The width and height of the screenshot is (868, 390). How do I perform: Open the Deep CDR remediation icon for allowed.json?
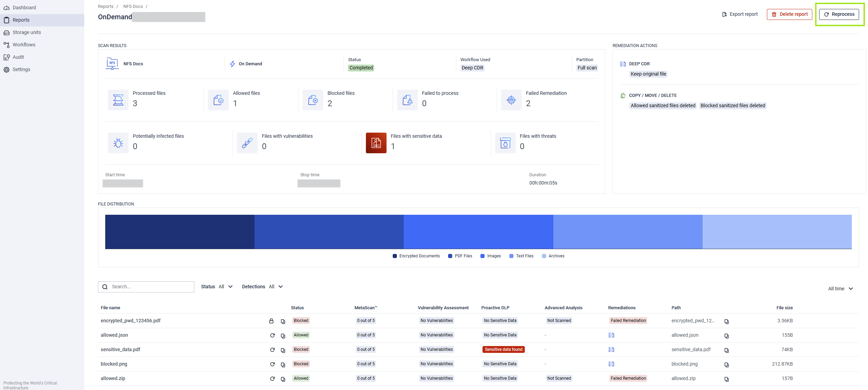pos(611,335)
